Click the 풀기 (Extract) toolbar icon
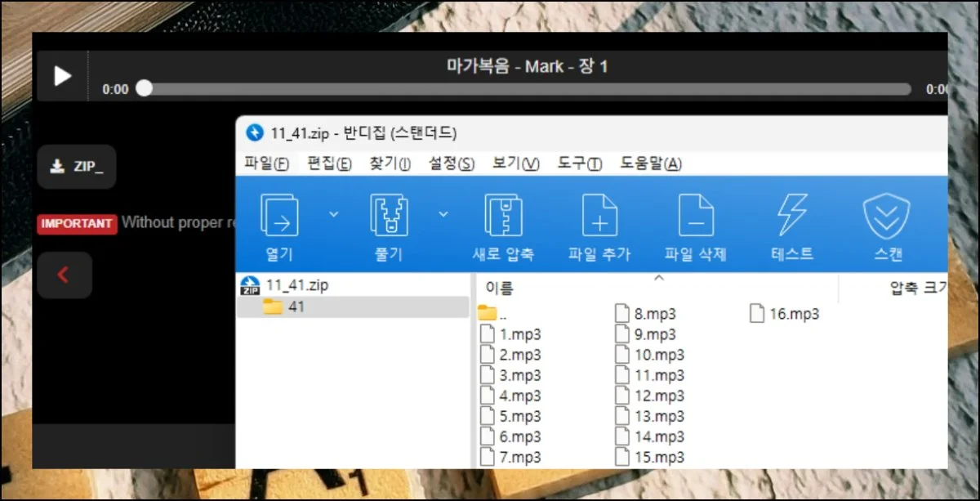The width and height of the screenshot is (980, 501). pyautogui.click(x=389, y=217)
